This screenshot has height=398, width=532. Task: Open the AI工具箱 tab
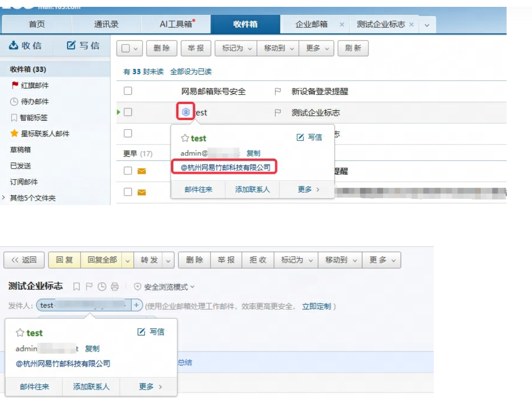[176, 24]
